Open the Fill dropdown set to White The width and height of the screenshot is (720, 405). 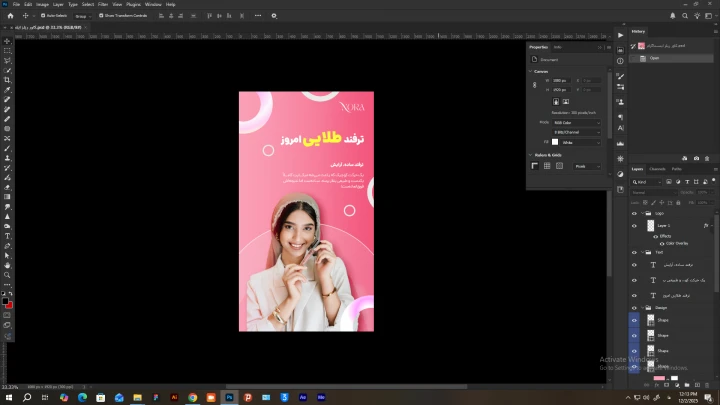[579, 142]
